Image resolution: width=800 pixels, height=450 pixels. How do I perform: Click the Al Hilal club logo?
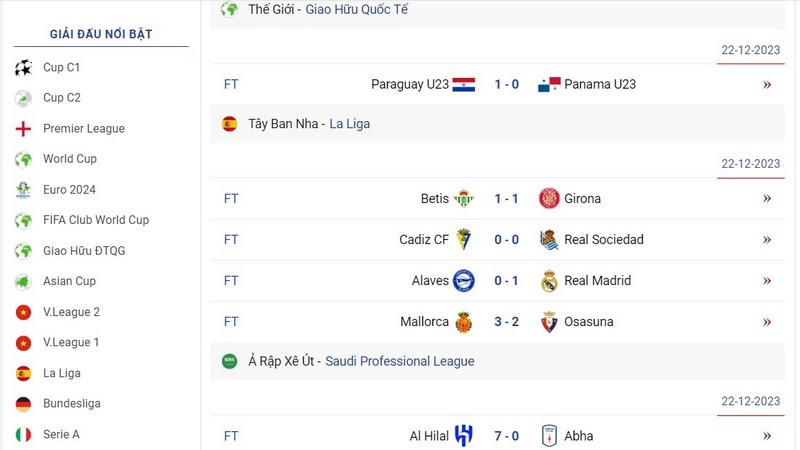click(x=464, y=436)
